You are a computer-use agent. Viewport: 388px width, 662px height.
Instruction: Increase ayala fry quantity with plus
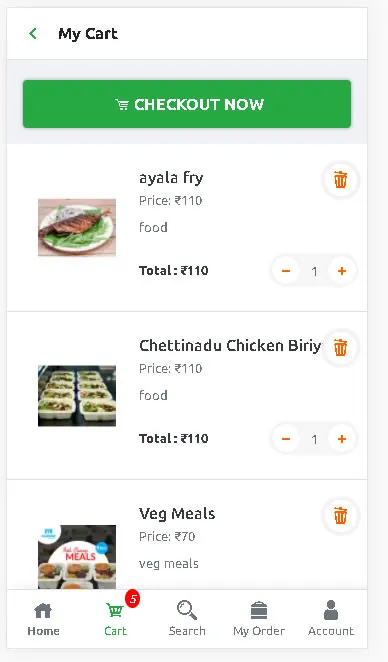342,271
